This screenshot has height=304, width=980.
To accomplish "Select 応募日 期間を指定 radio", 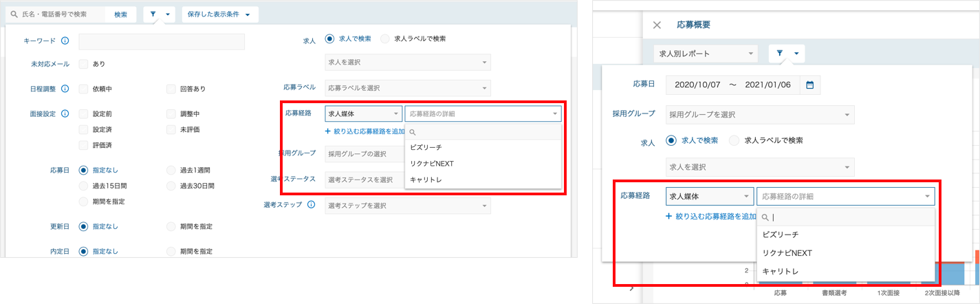I will (x=83, y=202).
